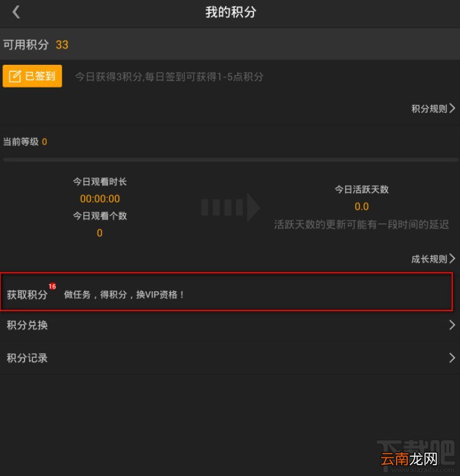Screen dimensions: 460x476
Task: Tap the 已签到 sign-in button
Action: coord(32,76)
